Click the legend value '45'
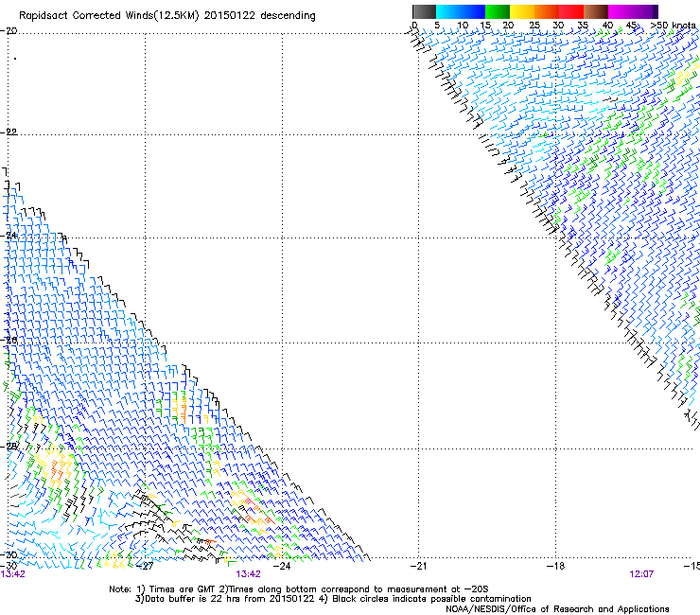The width and height of the screenshot is (700, 615). coord(631,26)
